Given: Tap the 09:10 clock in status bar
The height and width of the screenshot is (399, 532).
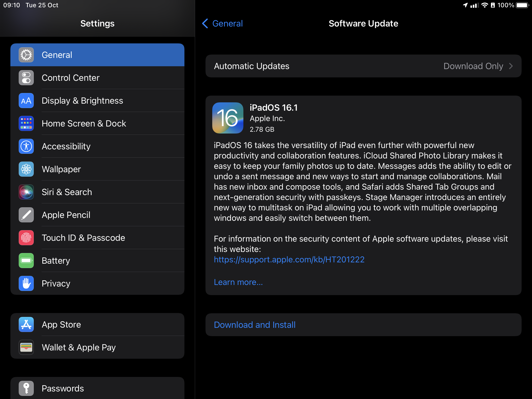Looking at the screenshot, I should (x=12, y=5).
